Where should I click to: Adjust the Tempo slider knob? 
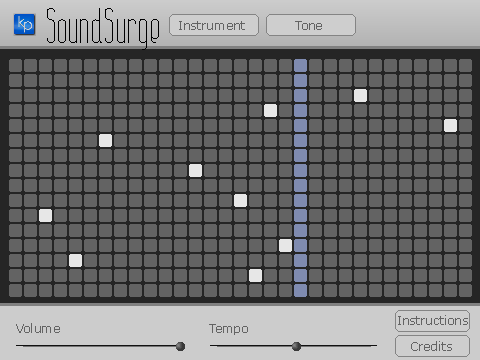click(x=296, y=346)
